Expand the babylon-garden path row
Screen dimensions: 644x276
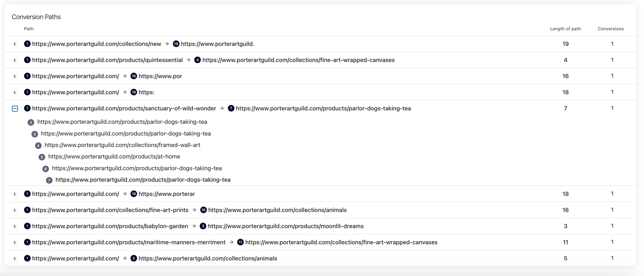(15, 226)
